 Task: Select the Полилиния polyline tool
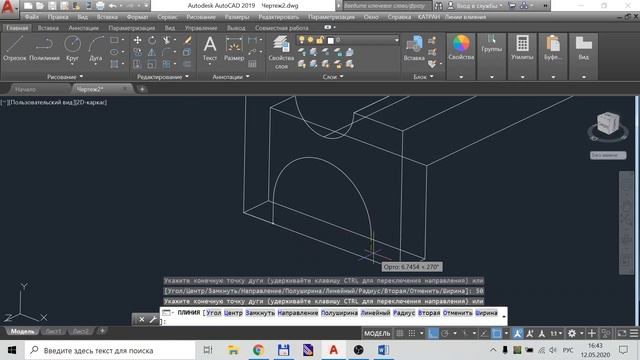(44, 48)
